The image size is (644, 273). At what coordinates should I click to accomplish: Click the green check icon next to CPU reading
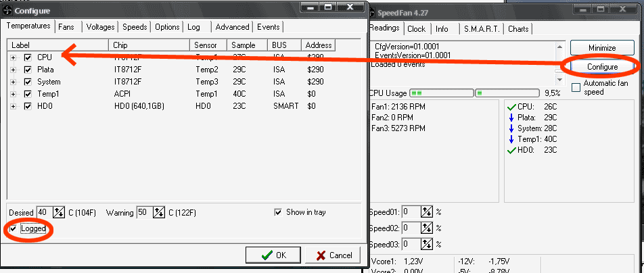pyautogui.click(x=511, y=107)
